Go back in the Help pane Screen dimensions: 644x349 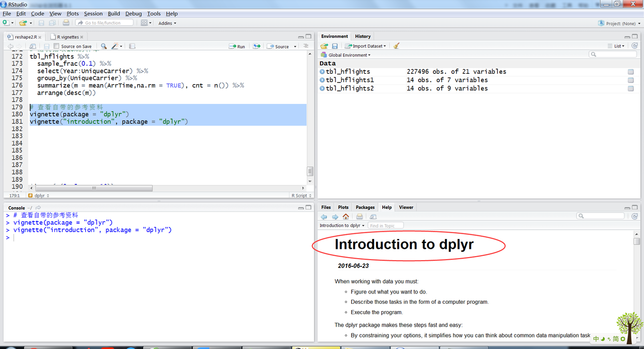(x=324, y=217)
